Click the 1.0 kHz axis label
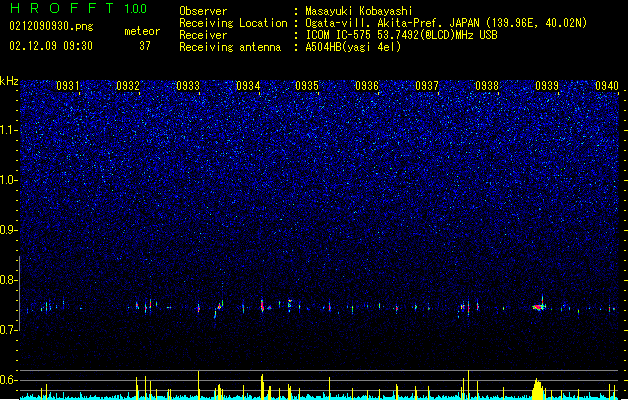 (9, 180)
